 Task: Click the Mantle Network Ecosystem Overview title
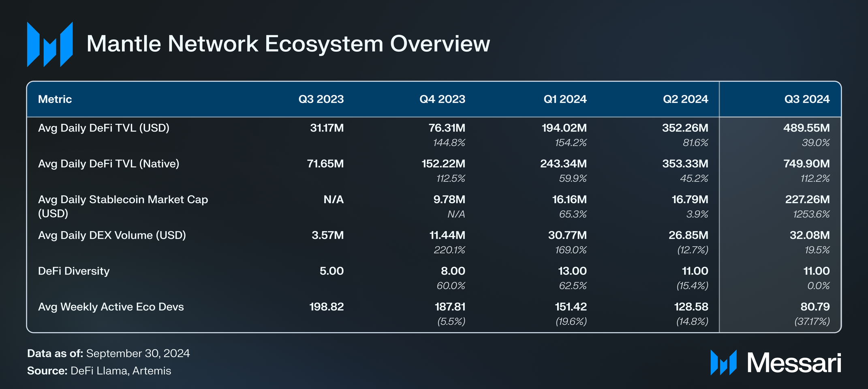click(x=288, y=44)
